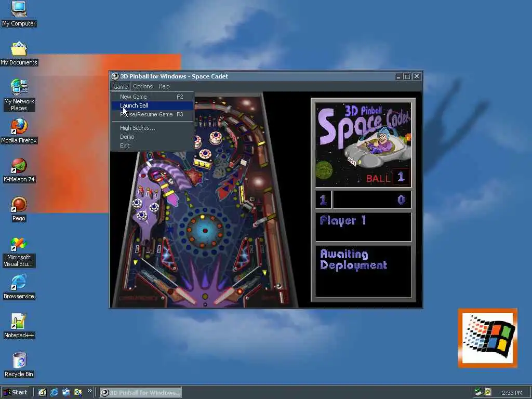Open the Options menu
Screen dimensions: 532x399
(142, 87)
